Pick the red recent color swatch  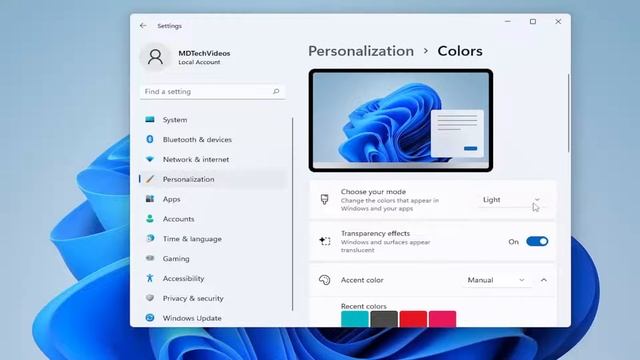click(x=413, y=319)
